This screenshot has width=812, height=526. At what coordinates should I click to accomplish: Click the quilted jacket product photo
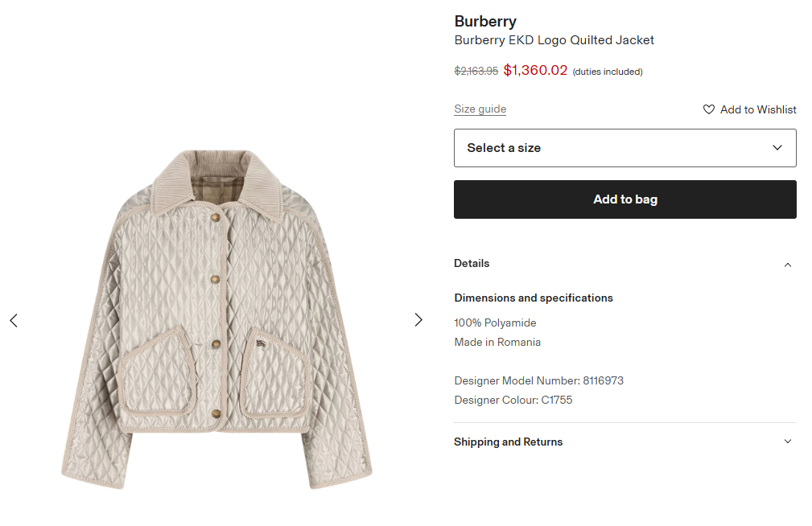coord(216,318)
